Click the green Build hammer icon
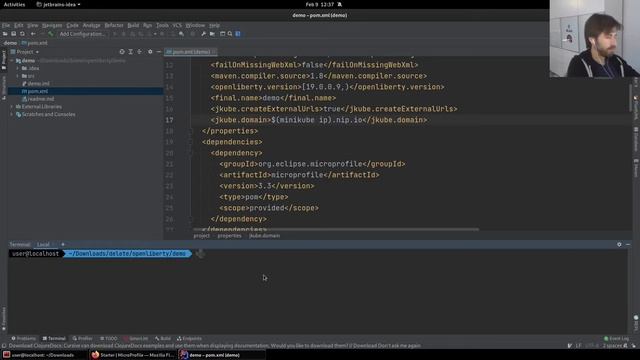Screen dimensions: 640x360 tap(51, 34)
